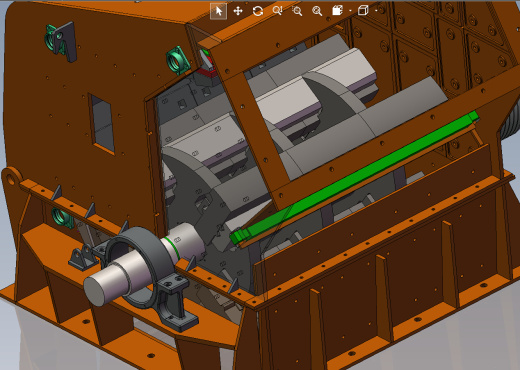The width and height of the screenshot is (520, 370).
Task: Use the Zoom to area tool
Action: 297,11
